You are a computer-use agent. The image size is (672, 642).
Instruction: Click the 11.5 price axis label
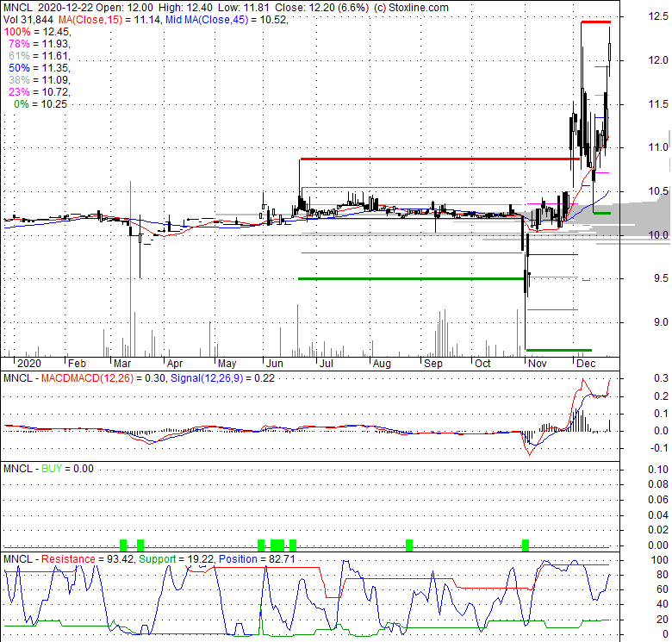tap(658, 104)
